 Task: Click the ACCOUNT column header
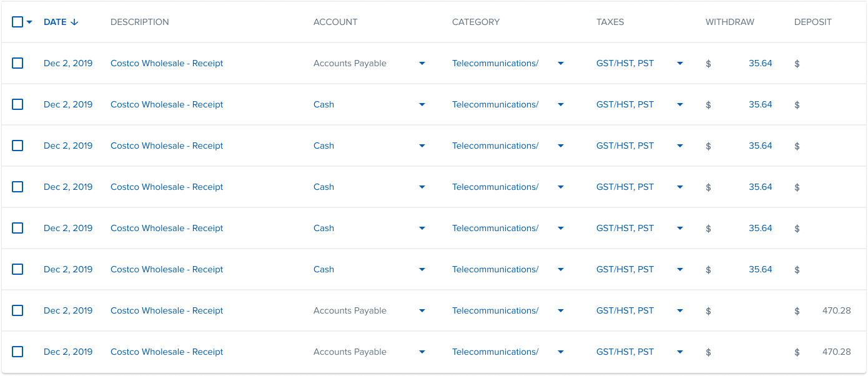(335, 22)
